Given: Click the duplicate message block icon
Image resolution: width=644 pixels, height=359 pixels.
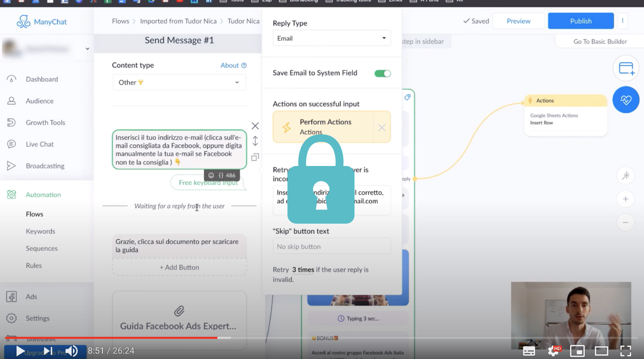Looking at the screenshot, I should point(255,157).
